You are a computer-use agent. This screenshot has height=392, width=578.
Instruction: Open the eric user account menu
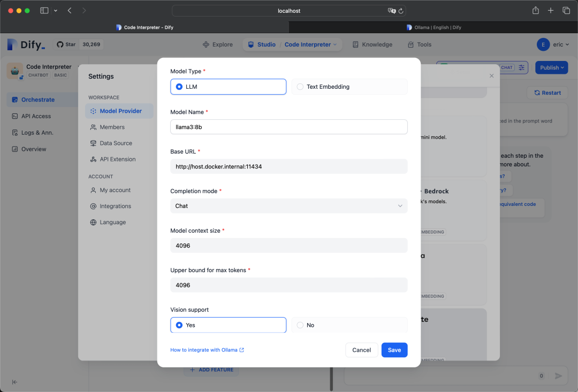point(553,44)
